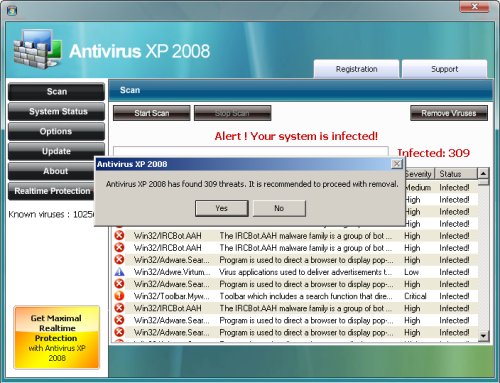Select System Status in the sidebar
The image size is (500, 383).
56,112
